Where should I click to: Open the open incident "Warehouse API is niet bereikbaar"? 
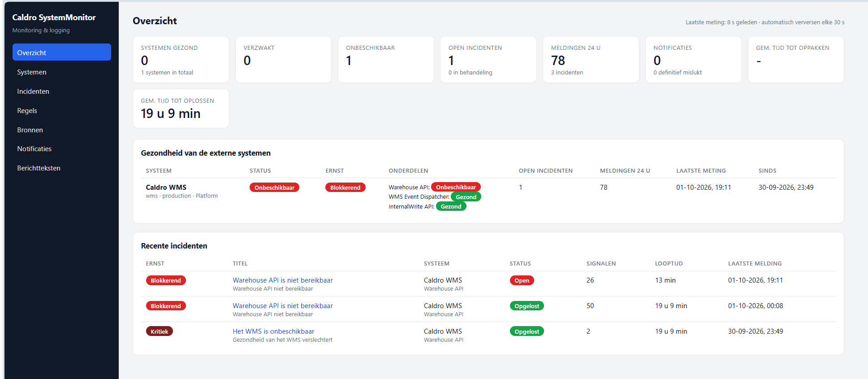(x=283, y=280)
